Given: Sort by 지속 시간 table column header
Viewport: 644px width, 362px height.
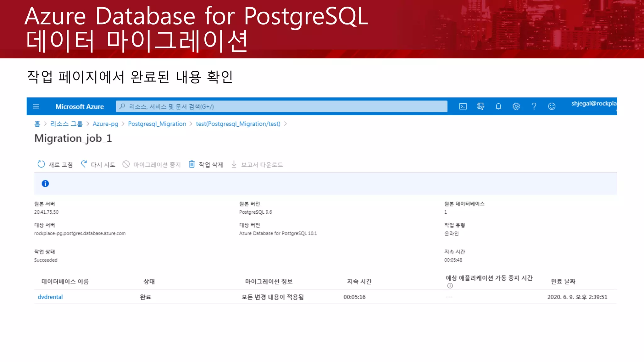Looking at the screenshot, I should pyautogui.click(x=359, y=282).
